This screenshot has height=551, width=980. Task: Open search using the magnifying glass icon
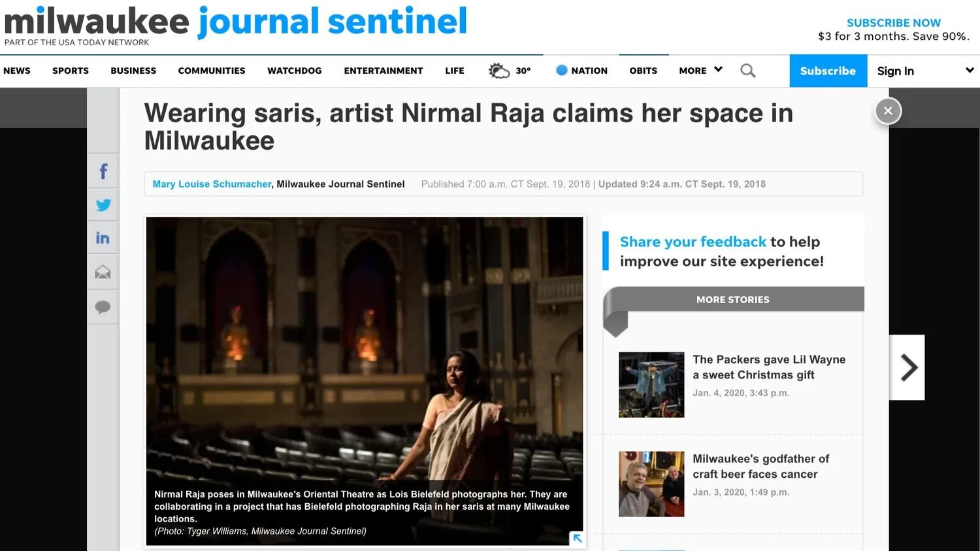[747, 70]
